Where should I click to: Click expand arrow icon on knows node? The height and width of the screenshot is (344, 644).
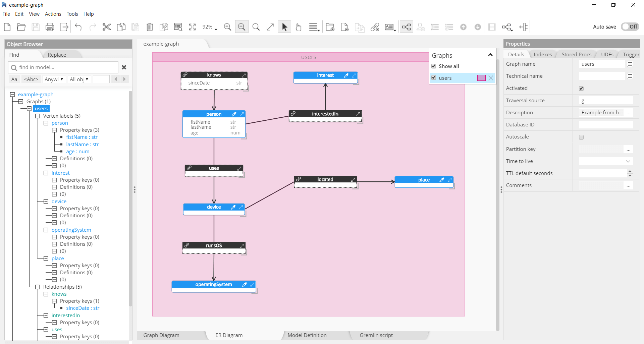tap(244, 75)
